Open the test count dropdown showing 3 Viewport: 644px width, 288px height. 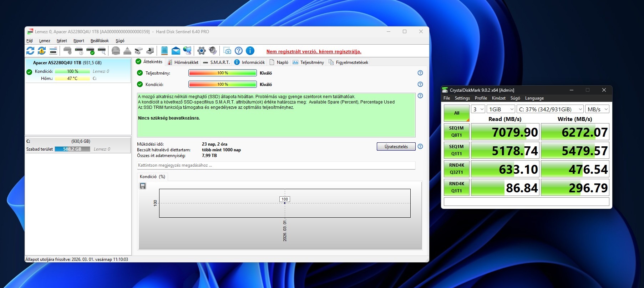[478, 109]
